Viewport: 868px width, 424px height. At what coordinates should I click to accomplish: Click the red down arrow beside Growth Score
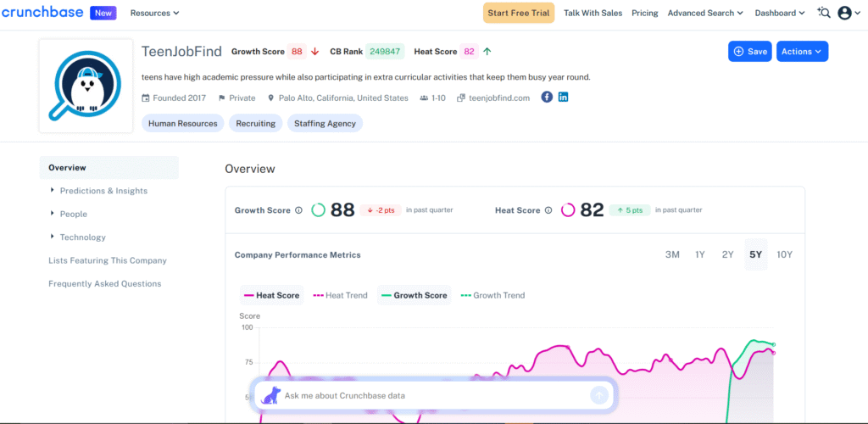pyautogui.click(x=315, y=52)
